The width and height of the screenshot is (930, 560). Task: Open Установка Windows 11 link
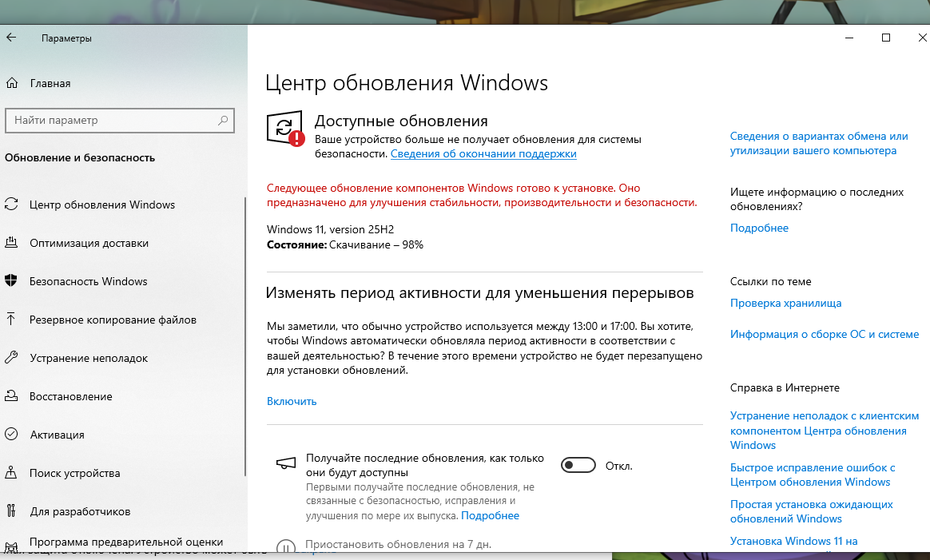pos(793,541)
